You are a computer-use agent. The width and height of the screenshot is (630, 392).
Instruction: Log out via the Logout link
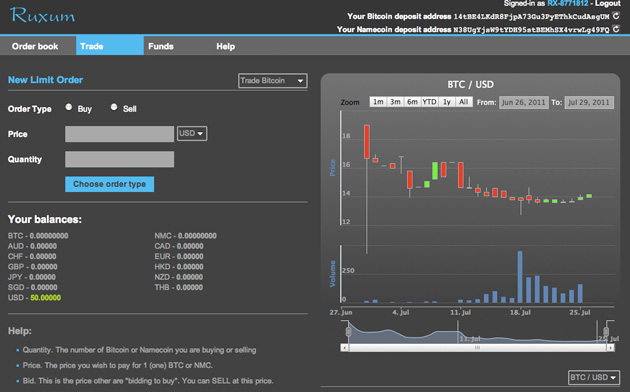point(608,3)
